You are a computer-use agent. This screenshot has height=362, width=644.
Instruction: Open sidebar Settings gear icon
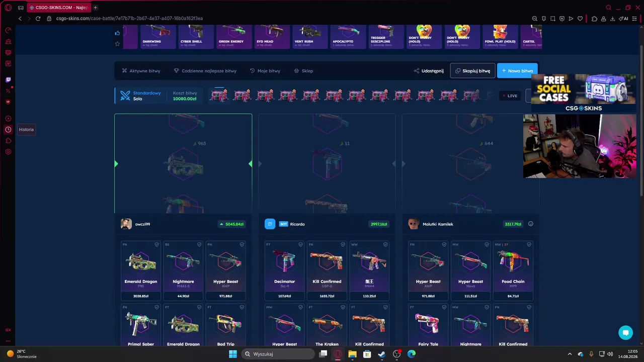(x=8, y=151)
